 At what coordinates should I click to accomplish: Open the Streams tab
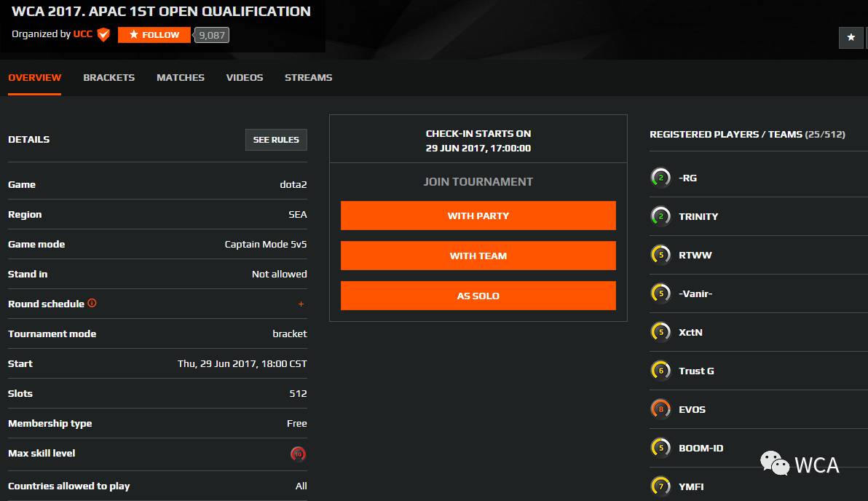(x=308, y=77)
